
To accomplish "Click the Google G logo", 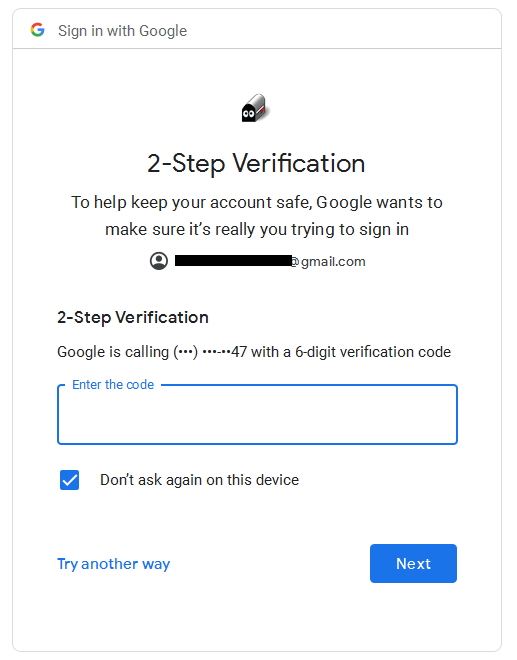I will coord(37,30).
